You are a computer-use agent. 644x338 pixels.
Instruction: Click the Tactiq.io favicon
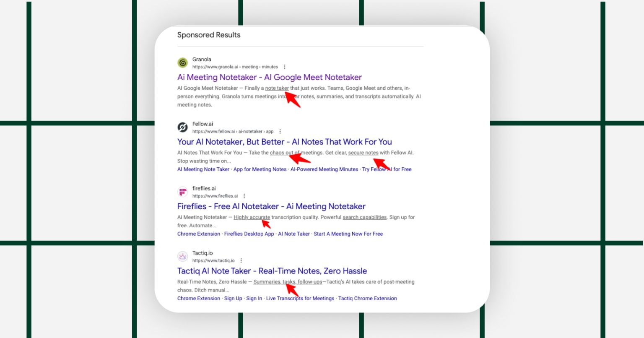[x=182, y=256]
